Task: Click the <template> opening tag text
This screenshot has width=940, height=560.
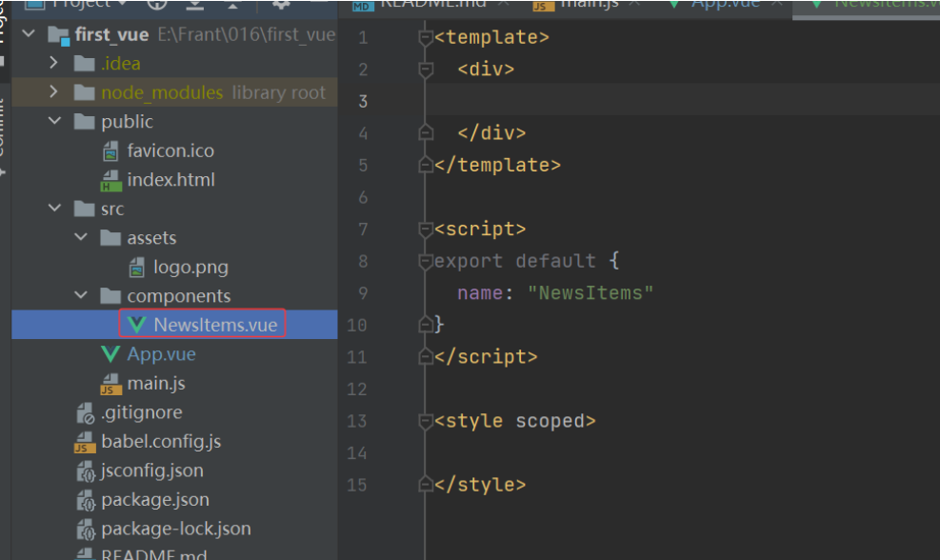Action: 491,37
